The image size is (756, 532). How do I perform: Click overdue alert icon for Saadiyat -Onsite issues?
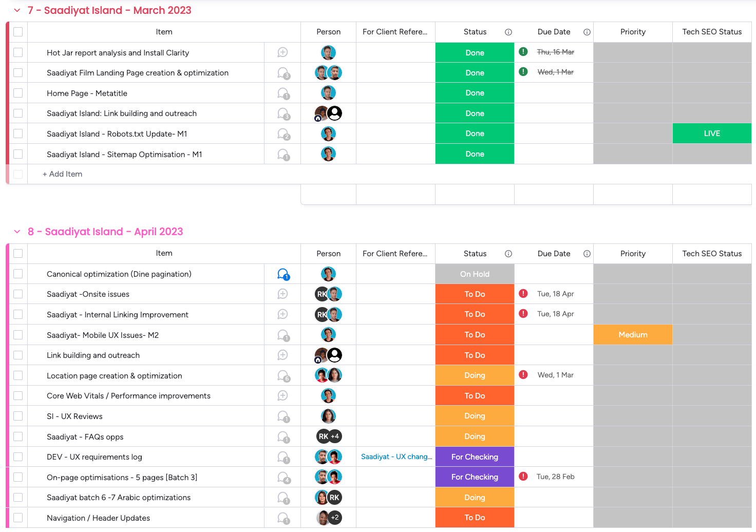point(523,294)
